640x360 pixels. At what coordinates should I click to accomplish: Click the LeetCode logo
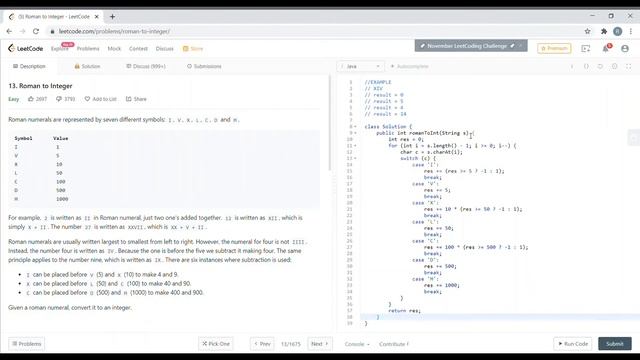click(x=25, y=49)
